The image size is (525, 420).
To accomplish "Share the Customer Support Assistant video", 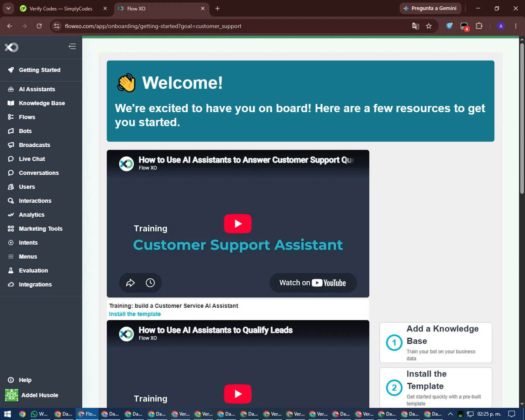I will 131,283.
